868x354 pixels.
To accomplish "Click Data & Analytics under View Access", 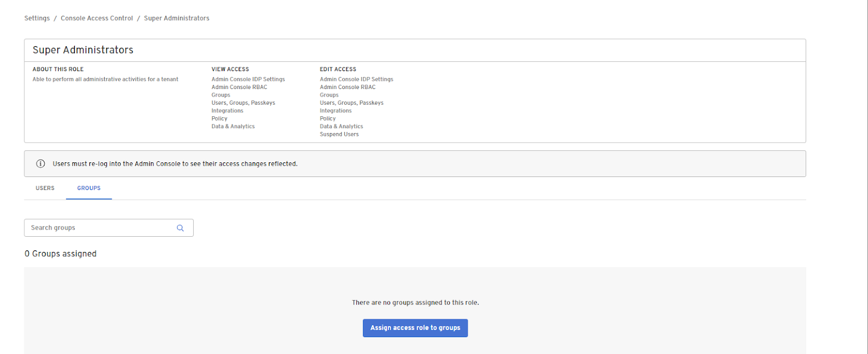I will [x=233, y=127].
